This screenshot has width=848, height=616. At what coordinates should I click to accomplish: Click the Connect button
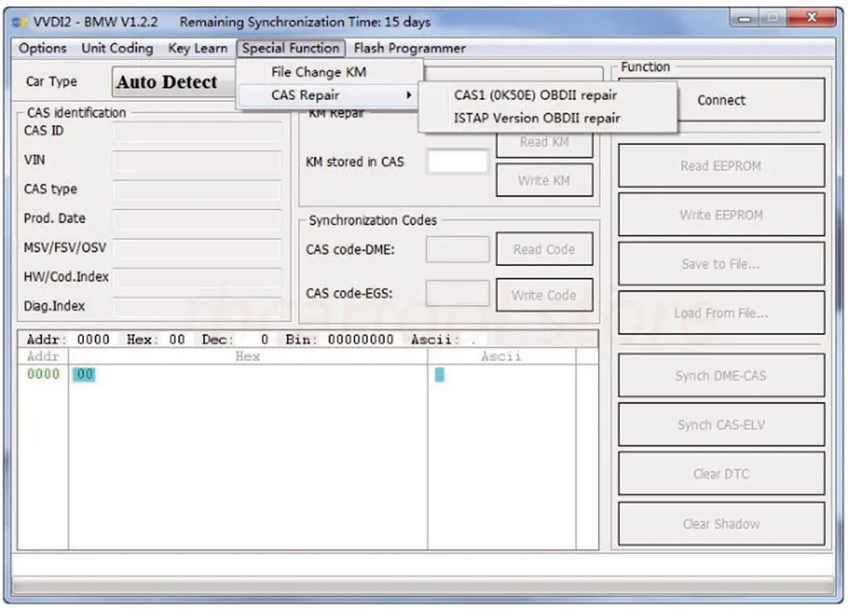(721, 100)
